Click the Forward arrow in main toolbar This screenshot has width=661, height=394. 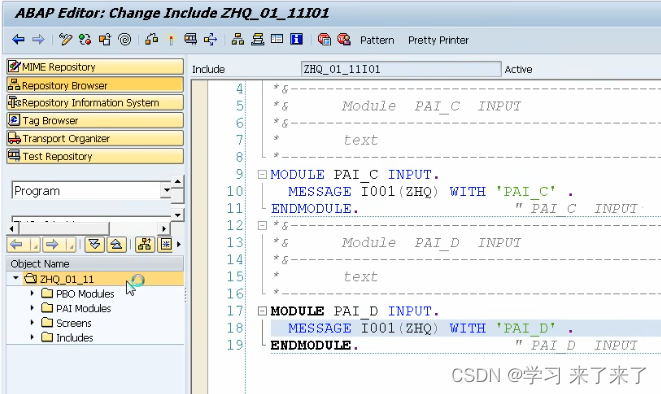coord(38,40)
